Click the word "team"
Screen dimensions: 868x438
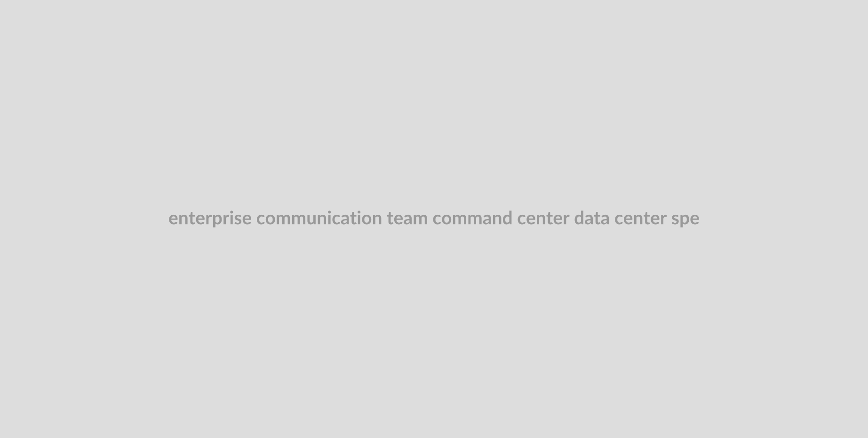coord(407,219)
